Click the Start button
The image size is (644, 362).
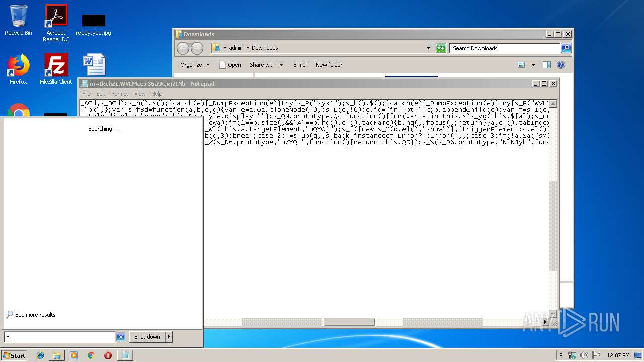point(14,355)
